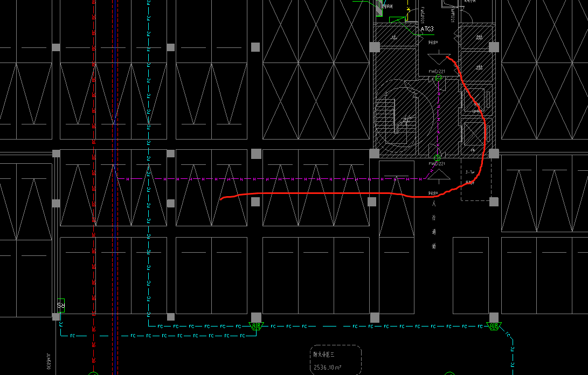Click the downward-pointing triangle symbol under ATG3
The width and height of the screenshot is (588, 375).
439,58
